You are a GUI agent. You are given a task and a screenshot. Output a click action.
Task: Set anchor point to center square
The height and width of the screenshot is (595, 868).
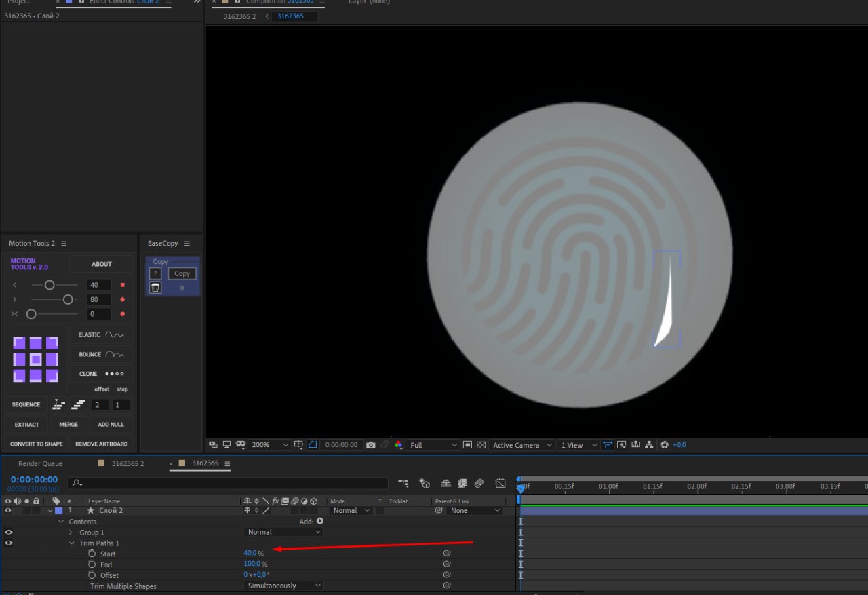coord(35,359)
